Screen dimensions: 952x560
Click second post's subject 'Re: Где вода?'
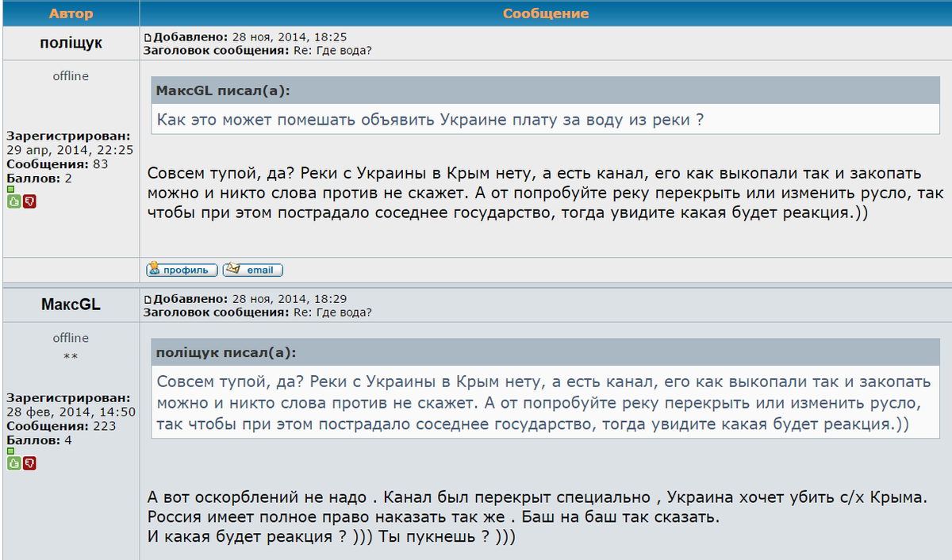(x=332, y=313)
